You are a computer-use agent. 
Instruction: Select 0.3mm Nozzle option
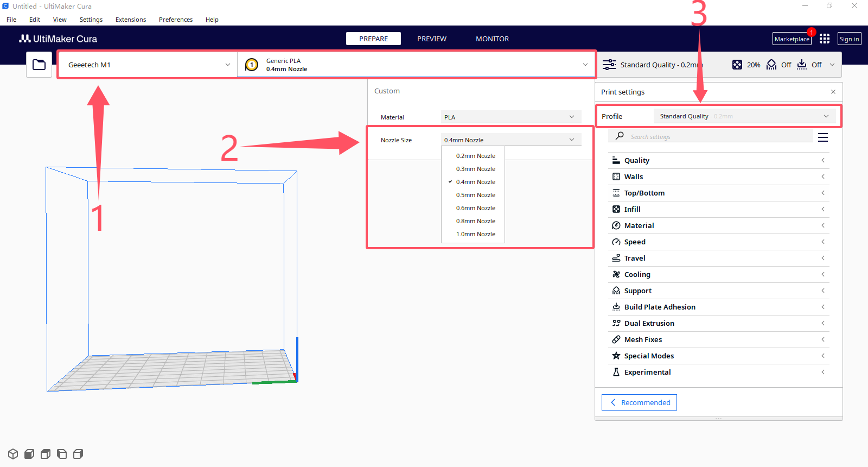click(x=473, y=169)
